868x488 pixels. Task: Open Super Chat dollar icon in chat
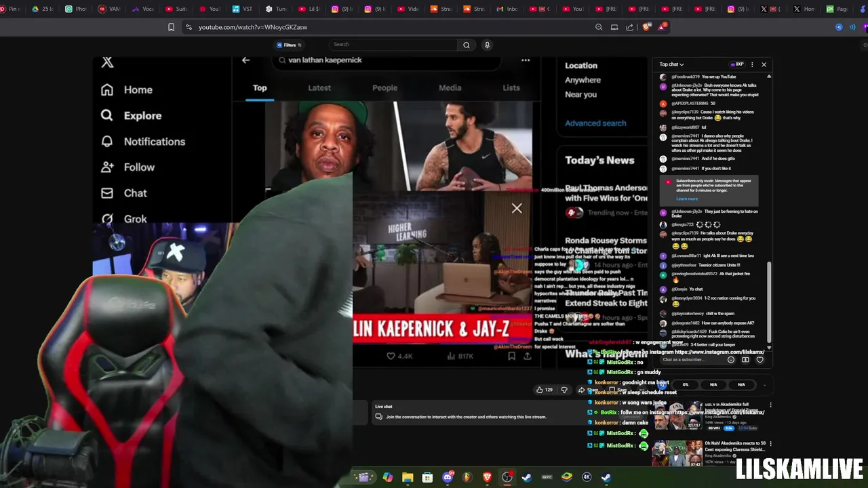745,360
